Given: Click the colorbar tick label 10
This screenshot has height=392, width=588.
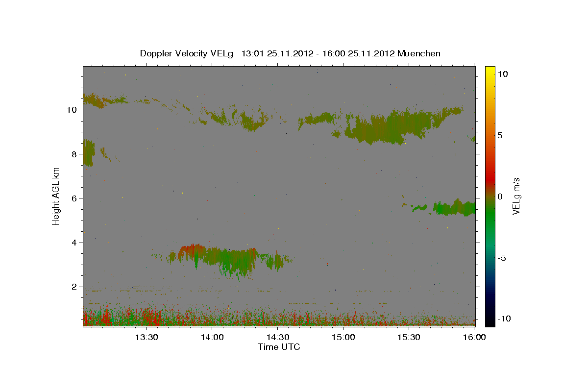Looking at the screenshot, I should coord(502,73).
